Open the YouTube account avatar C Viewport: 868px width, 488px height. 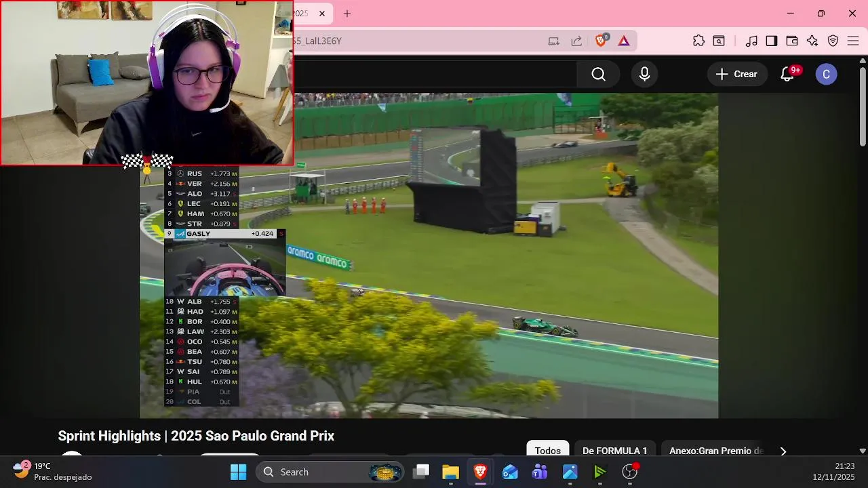826,74
